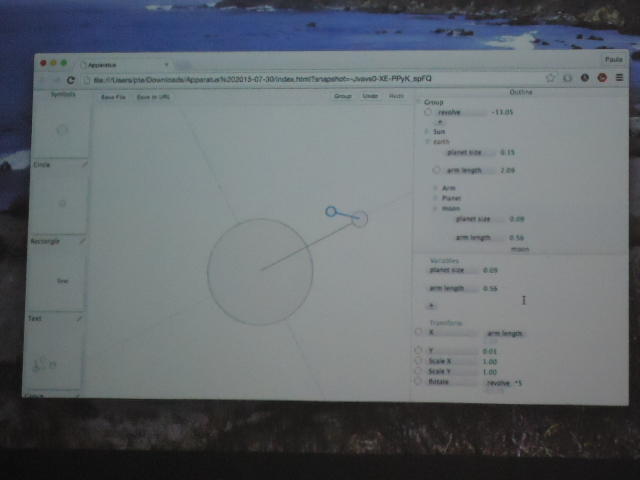Expand the Sun node in Outline
Viewport: 640px width, 480px height.
coord(427,131)
